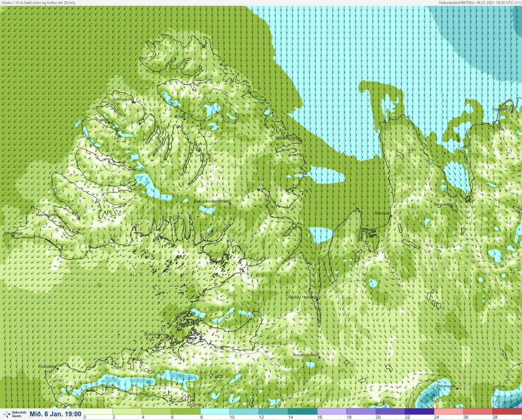Select the 24–26 m/s pink legend swatch
522x420 pixels.
click(x=449, y=411)
